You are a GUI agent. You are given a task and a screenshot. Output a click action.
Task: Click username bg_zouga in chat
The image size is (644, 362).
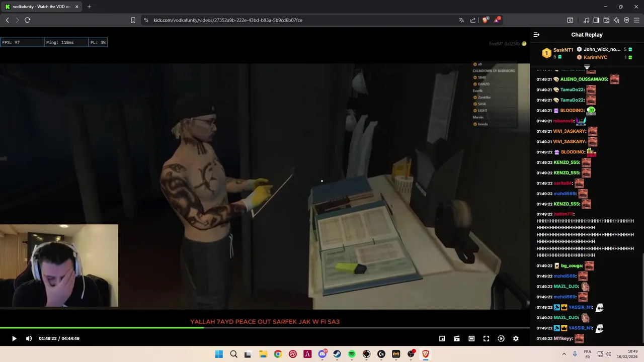571,266
